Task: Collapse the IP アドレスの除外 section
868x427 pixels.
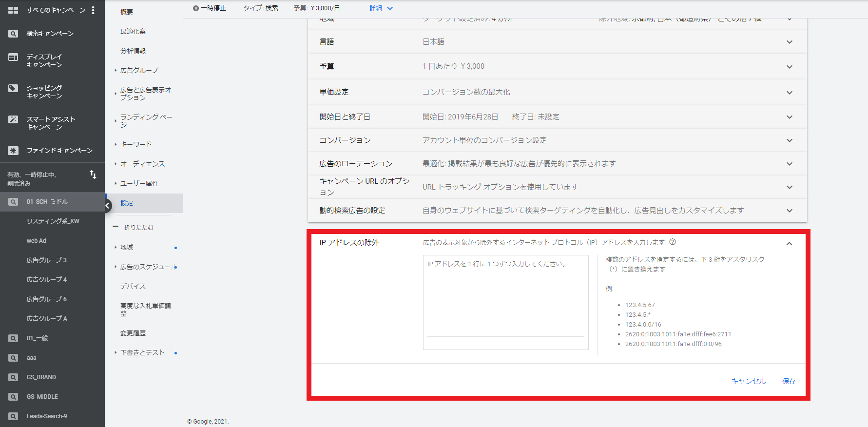Action: (x=790, y=243)
